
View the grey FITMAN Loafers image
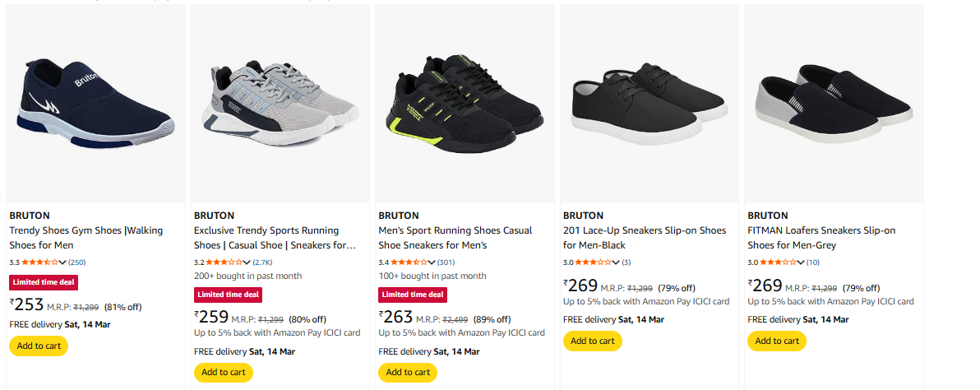tap(834, 103)
